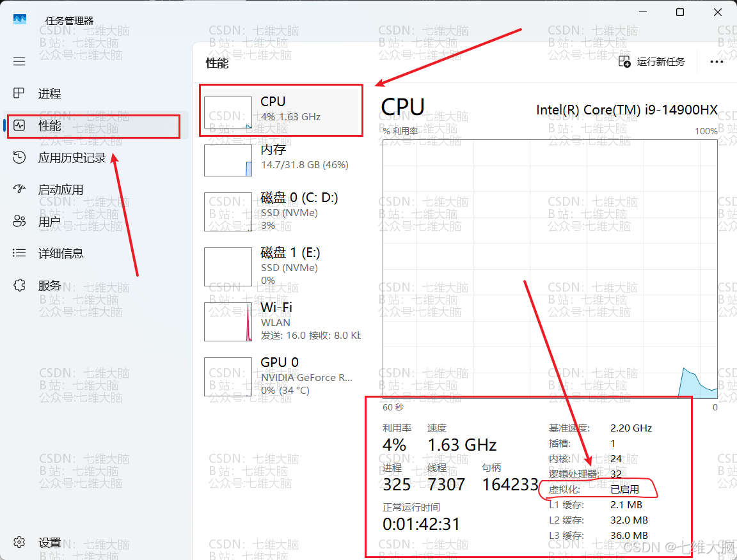Click the 逻辑处理器 32 value
This screenshot has width=737, height=560.
[615, 474]
